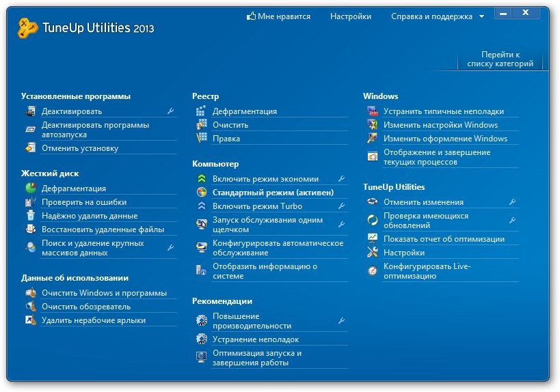Click the update check arrows icon

tap(373, 220)
